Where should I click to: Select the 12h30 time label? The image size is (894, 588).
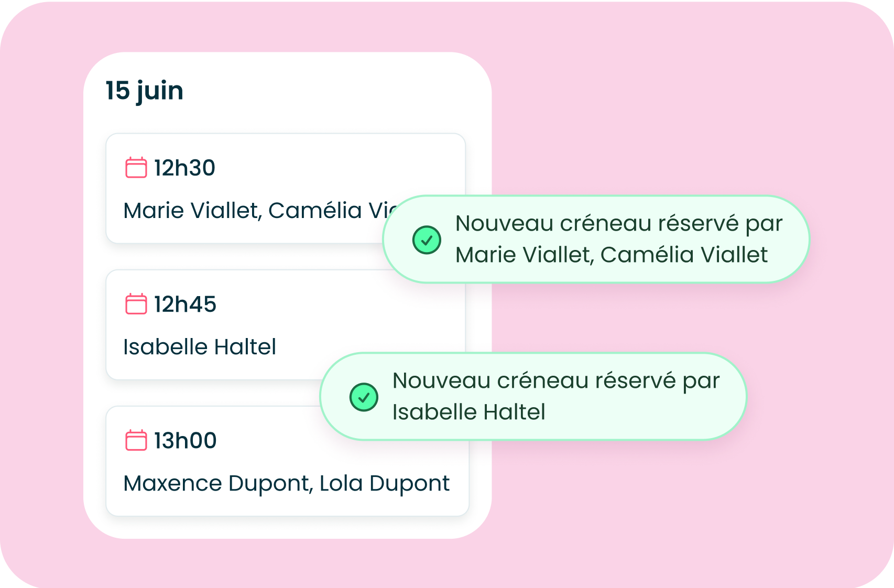(x=184, y=168)
